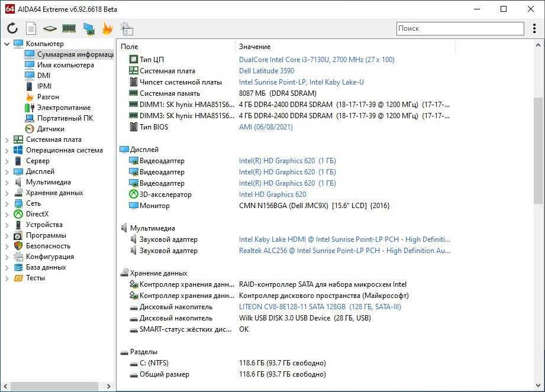Click the monitor diagnostics toolbar icon
This screenshot has height=392, width=545.
pos(89,28)
